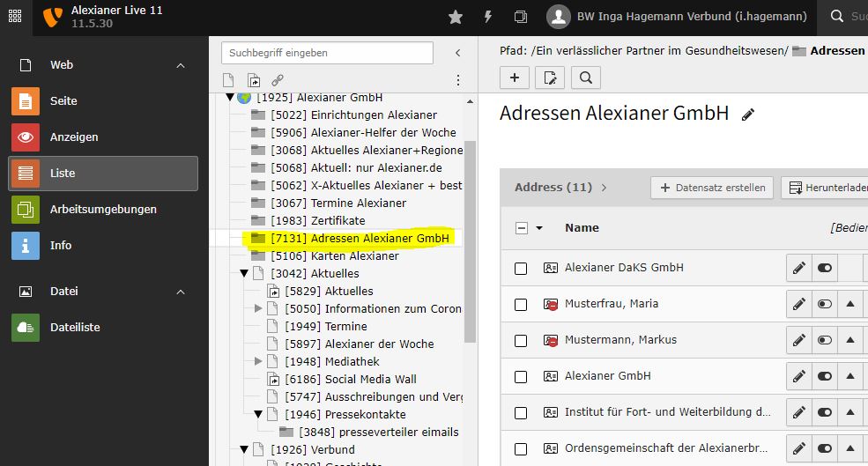Click Datensatz erstellen button
The image size is (868, 466).
(x=712, y=188)
